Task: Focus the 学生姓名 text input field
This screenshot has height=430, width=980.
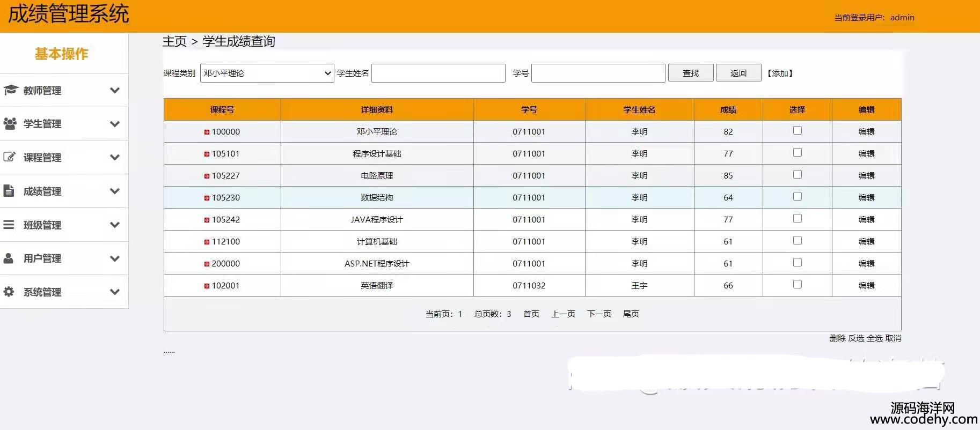Action: pyautogui.click(x=438, y=73)
